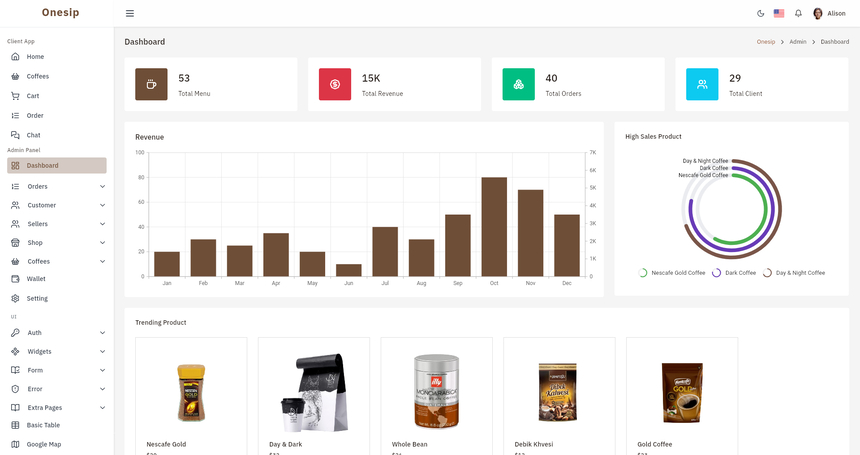The width and height of the screenshot is (860, 455).
Task: Click the hamburger menu icon
Action: 130,14
